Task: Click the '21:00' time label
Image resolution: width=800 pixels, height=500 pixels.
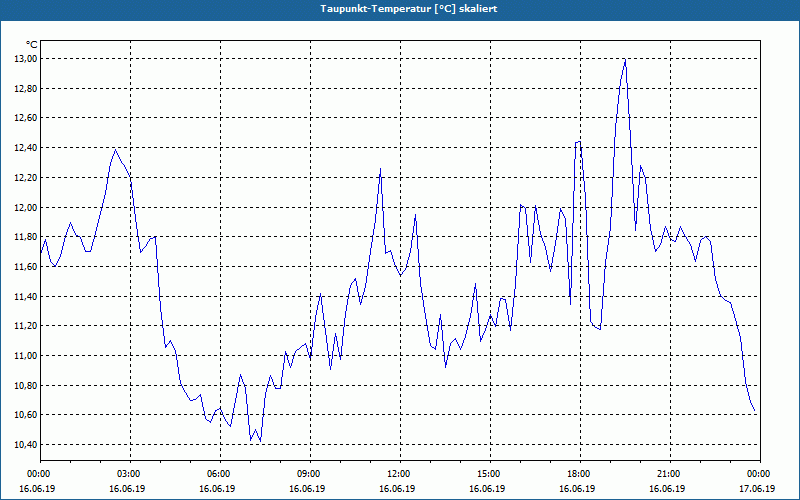Action: [668, 474]
